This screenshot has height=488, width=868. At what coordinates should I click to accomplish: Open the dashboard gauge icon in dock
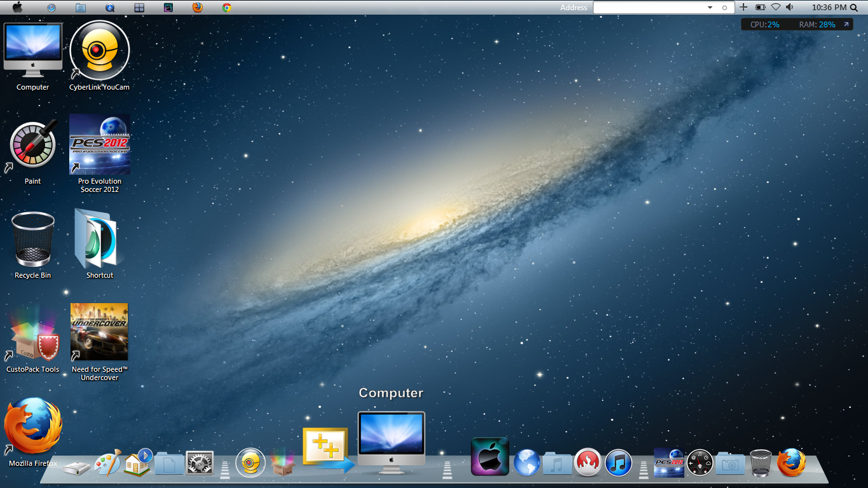pyautogui.click(x=700, y=463)
